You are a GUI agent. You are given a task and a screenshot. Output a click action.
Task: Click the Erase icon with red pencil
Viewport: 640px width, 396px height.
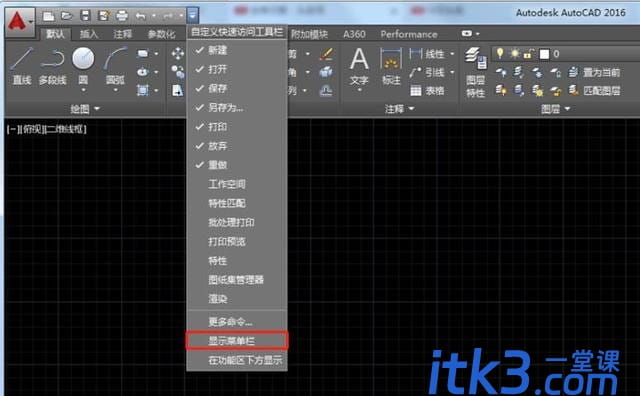pos(326,53)
